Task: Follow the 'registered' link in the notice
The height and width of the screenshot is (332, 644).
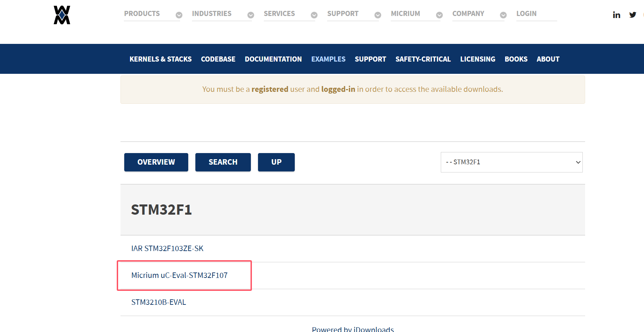Action: point(270,89)
